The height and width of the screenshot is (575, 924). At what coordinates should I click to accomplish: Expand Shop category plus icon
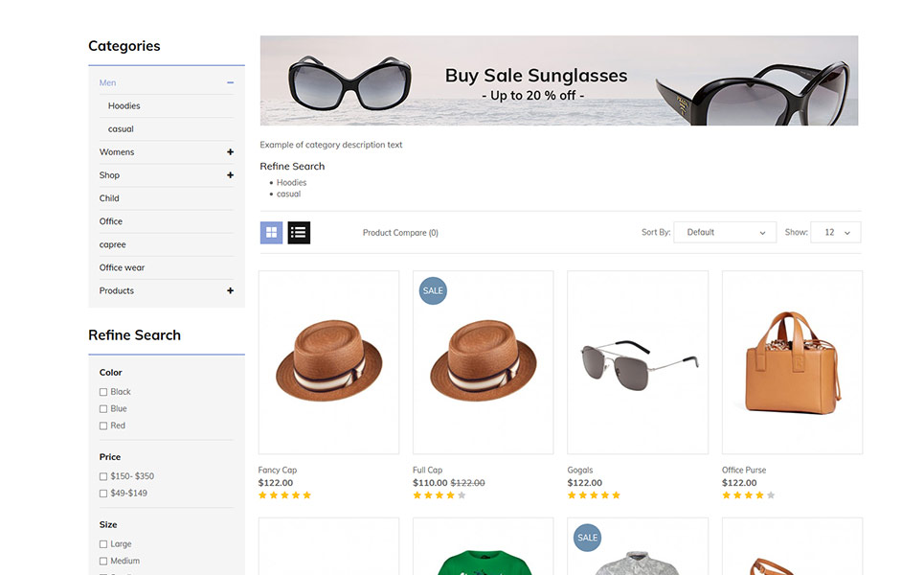point(230,175)
